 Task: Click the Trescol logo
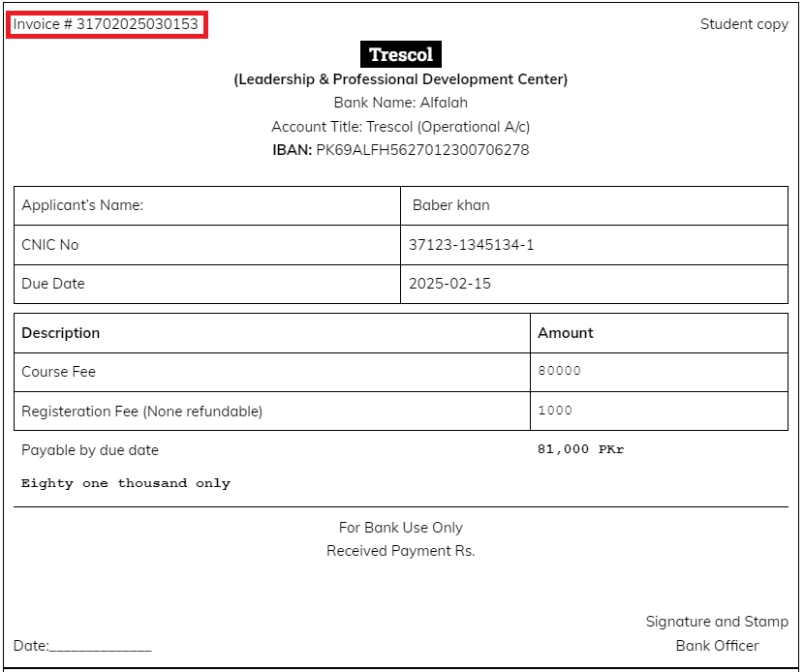pos(401,54)
